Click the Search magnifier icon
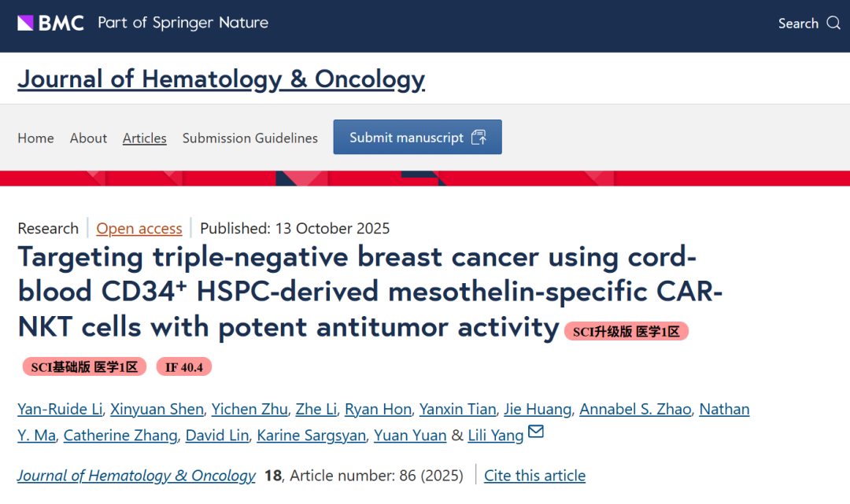 pos(833,23)
